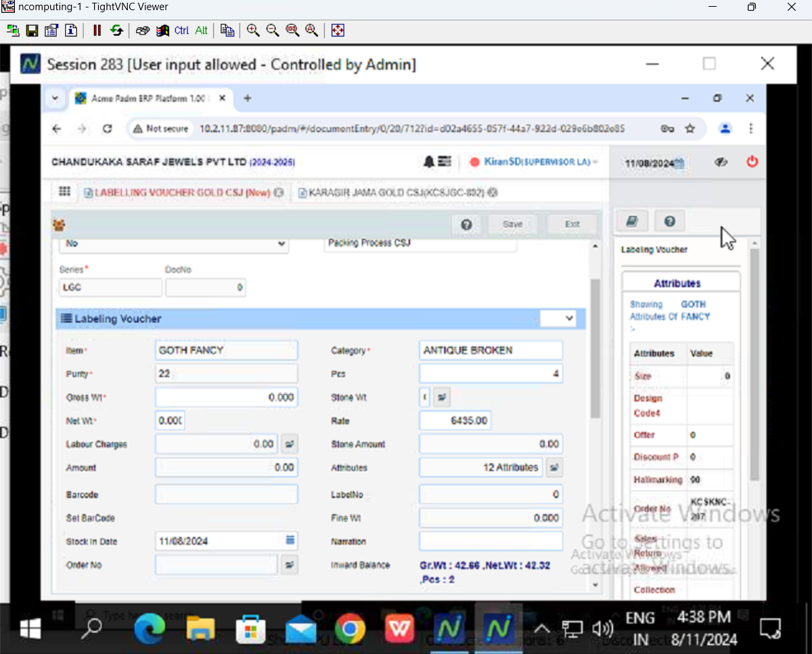The image size is (812, 654).
Task: Focus the Item field showing GOTH FANCY
Action: (227, 351)
